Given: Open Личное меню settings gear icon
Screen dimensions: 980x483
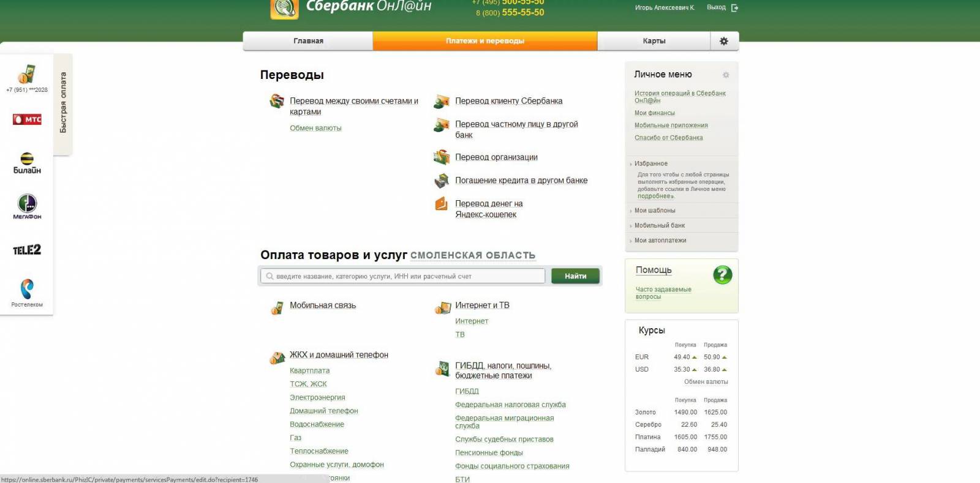Looking at the screenshot, I should 726,75.
